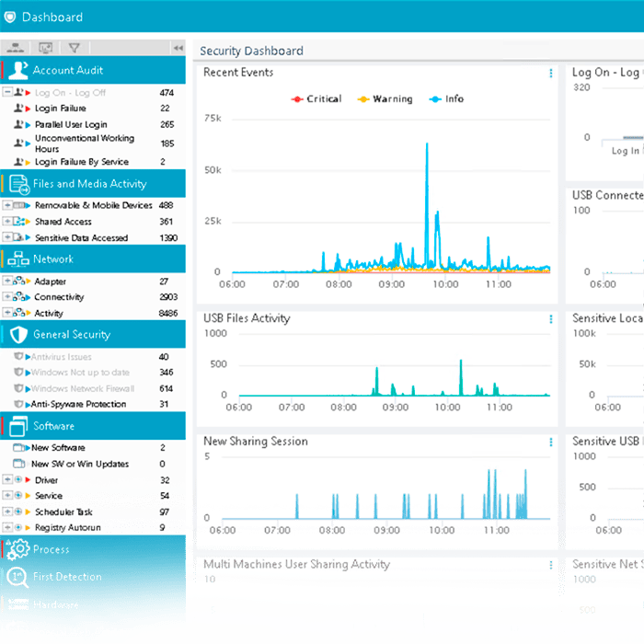Select Parallel User Login item
The image size is (644, 644).
coord(71,124)
